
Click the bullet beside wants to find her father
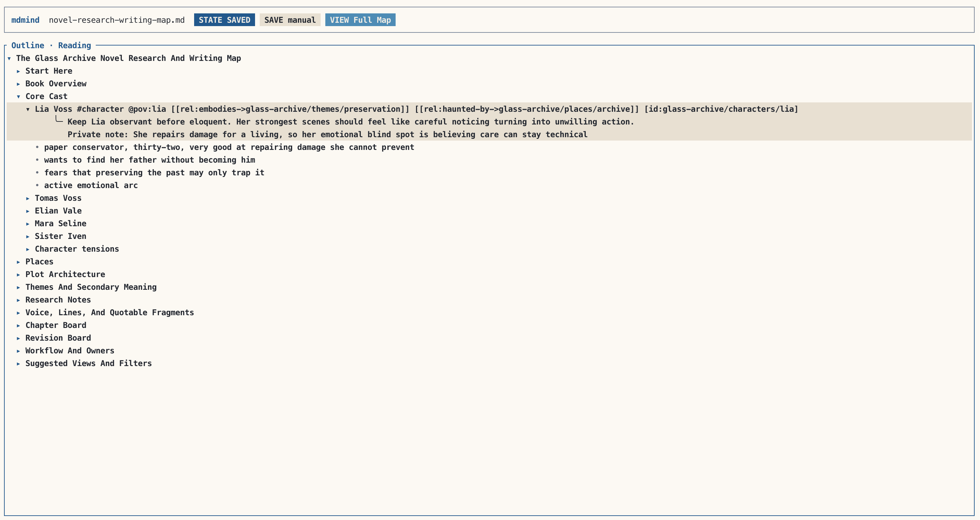[x=37, y=160]
